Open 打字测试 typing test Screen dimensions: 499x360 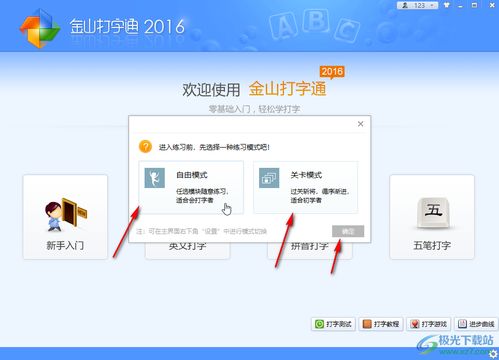tap(333, 324)
